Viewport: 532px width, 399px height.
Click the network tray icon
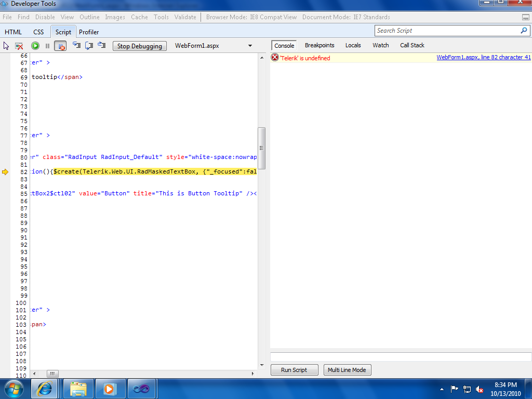(x=467, y=389)
